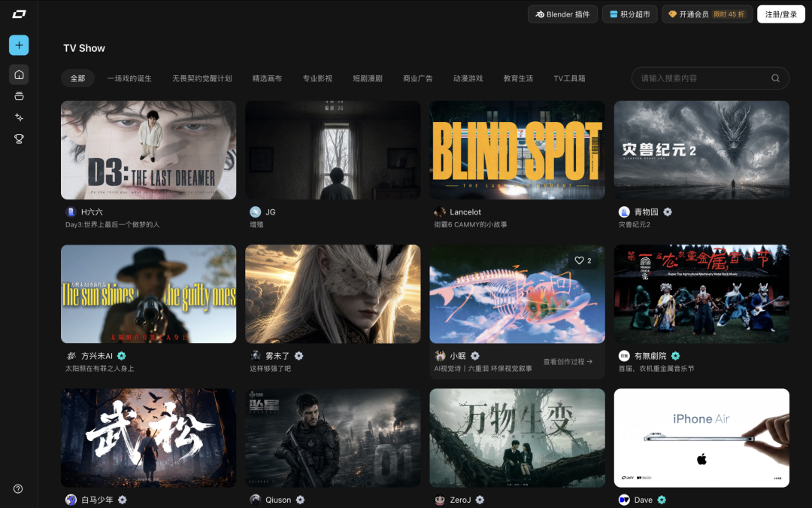Open the 积分超市 button
812x508 pixels.
click(x=630, y=14)
